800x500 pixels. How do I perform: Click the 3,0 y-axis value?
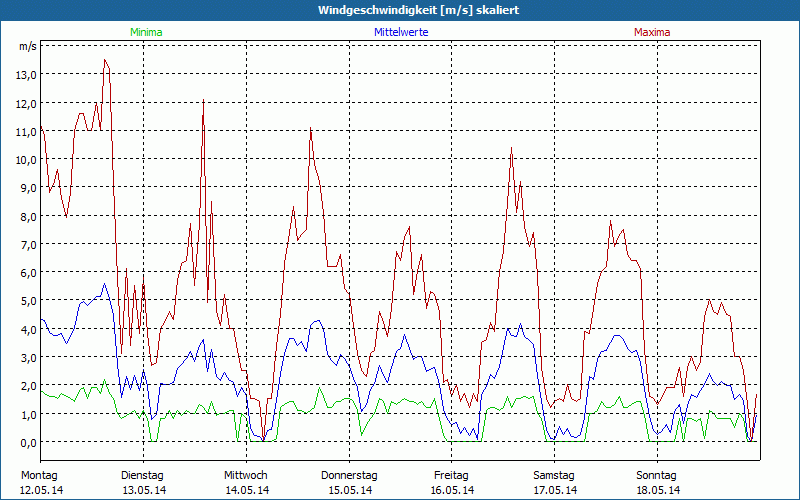coord(28,358)
